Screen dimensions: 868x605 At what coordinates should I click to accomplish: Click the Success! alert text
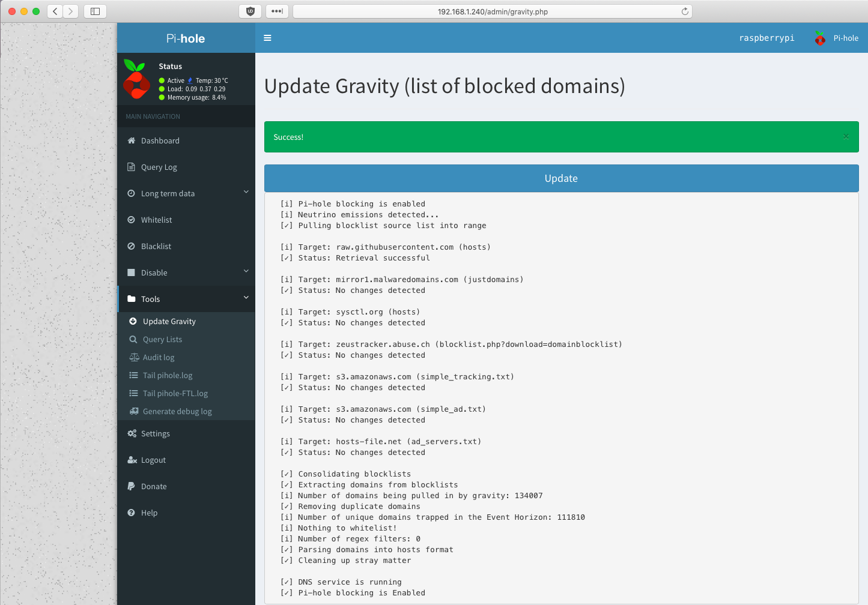click(x=288, y=137)
